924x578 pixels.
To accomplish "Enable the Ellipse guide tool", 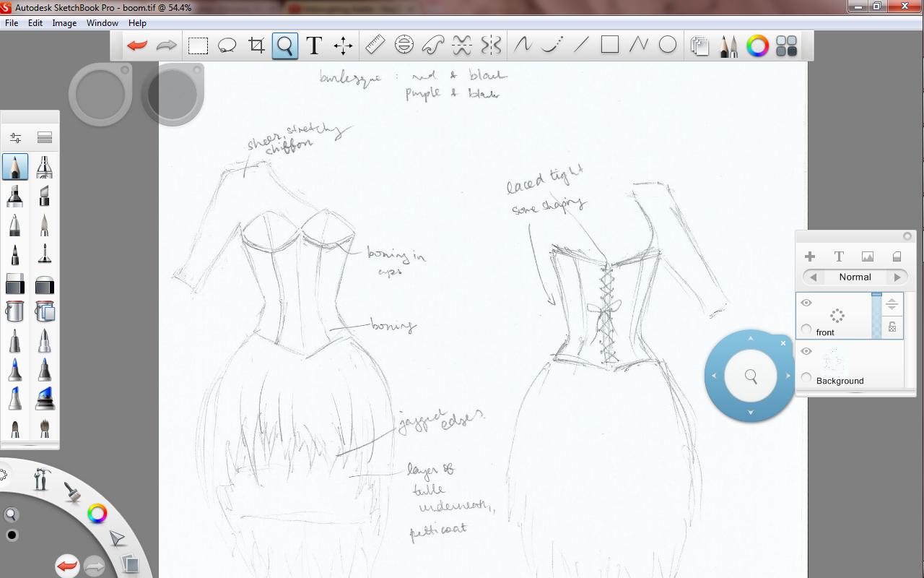I will tap(404, 46).
